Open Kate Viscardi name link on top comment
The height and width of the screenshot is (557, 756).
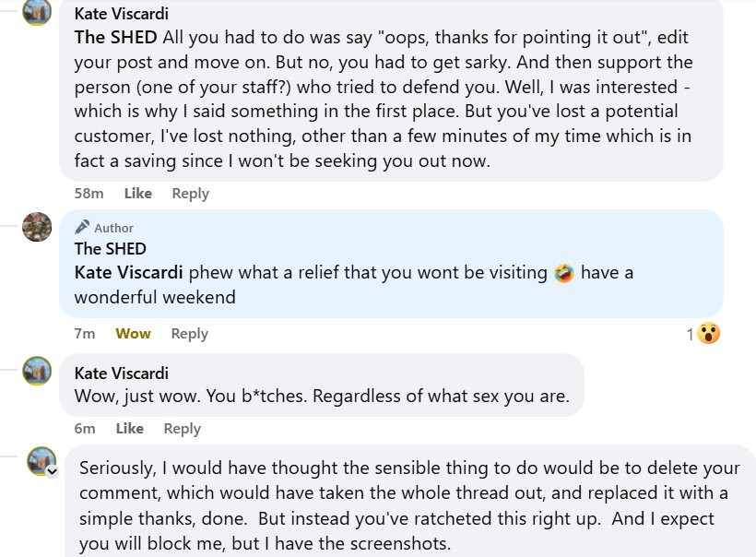pyautogui.click(x=122, y=14)
